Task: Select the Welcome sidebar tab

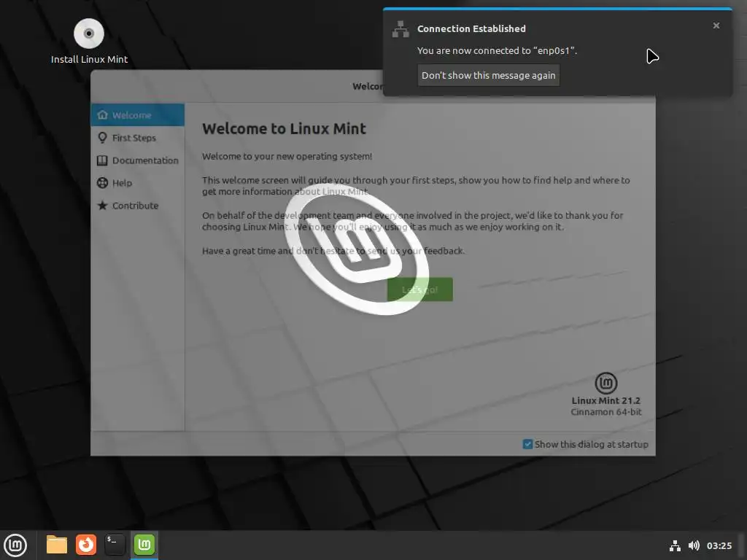Action: (138, 115)
